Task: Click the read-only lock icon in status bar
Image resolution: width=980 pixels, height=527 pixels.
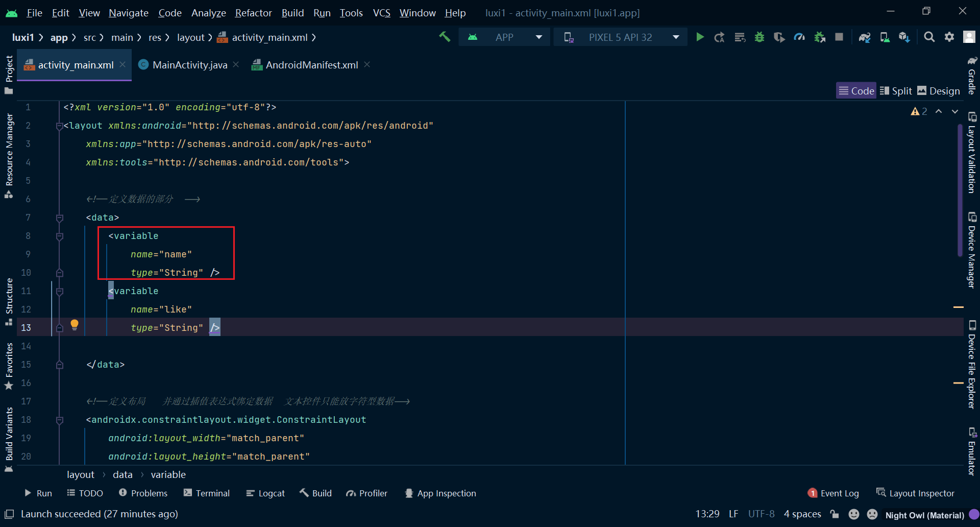Action: [835, 514]
